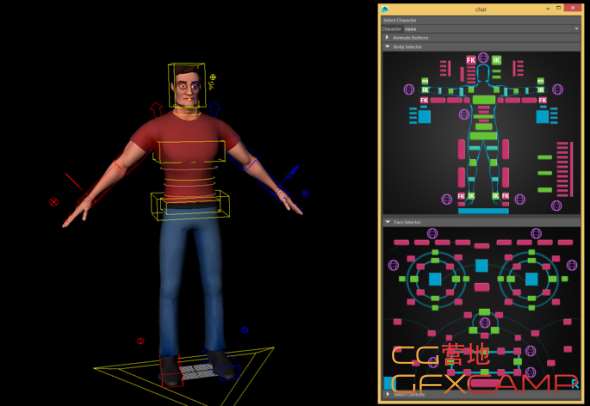Screen dimensions: 590x406
Task: Close the char picker window
Action: point(574,8)
